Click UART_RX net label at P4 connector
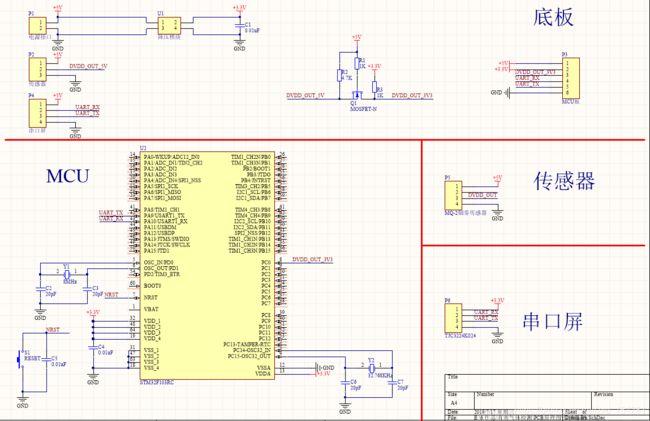Image resolution: width=650 pixels, height=421 pixels. tap(87, 107)
